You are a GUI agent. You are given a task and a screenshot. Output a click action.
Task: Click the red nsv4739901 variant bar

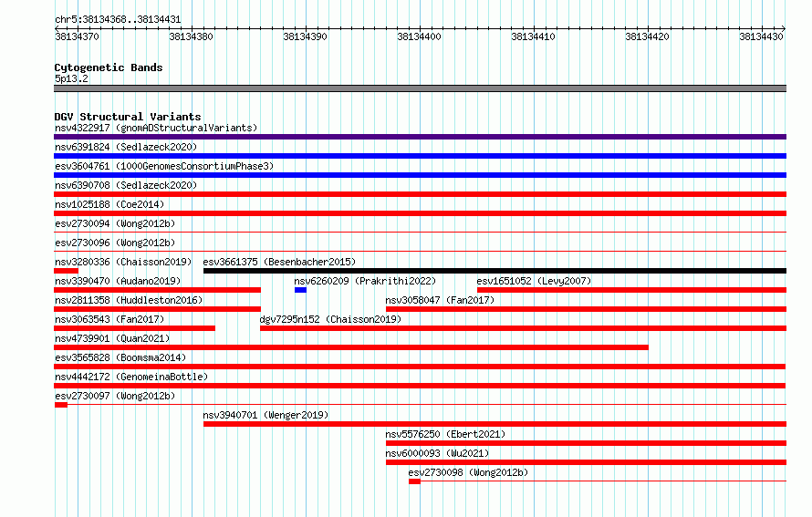point(351,347)
